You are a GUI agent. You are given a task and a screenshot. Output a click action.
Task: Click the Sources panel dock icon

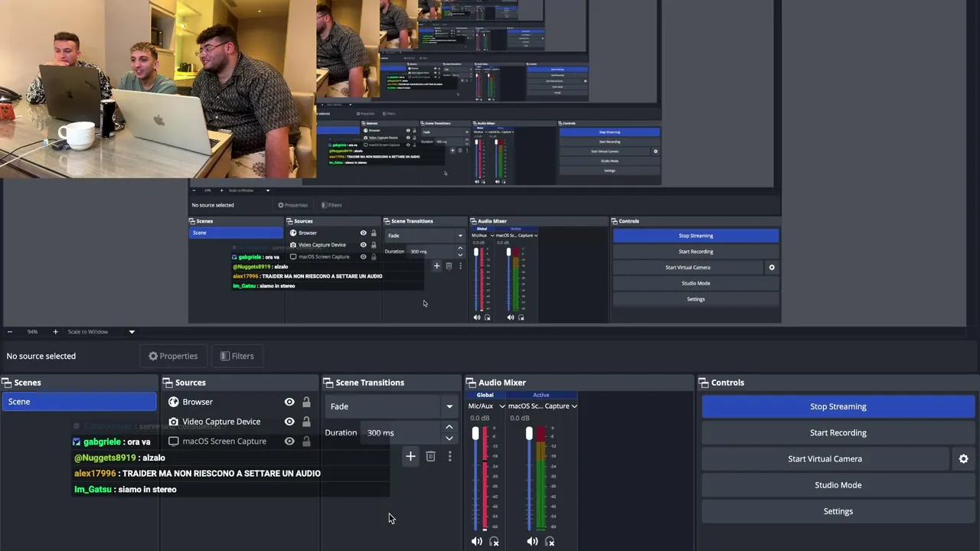click(x=167, y=383)
